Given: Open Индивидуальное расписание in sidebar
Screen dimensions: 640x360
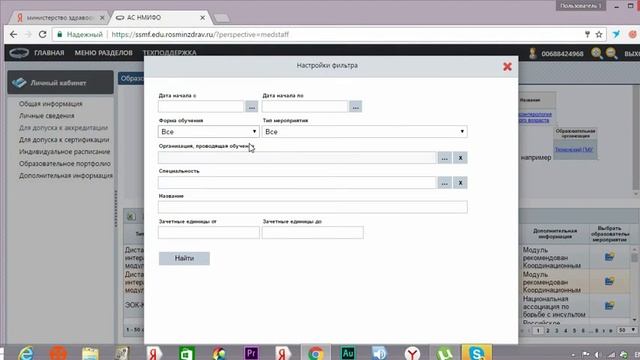Looking at the screenshot, I should pyautogui.click(x=64, y=151).
